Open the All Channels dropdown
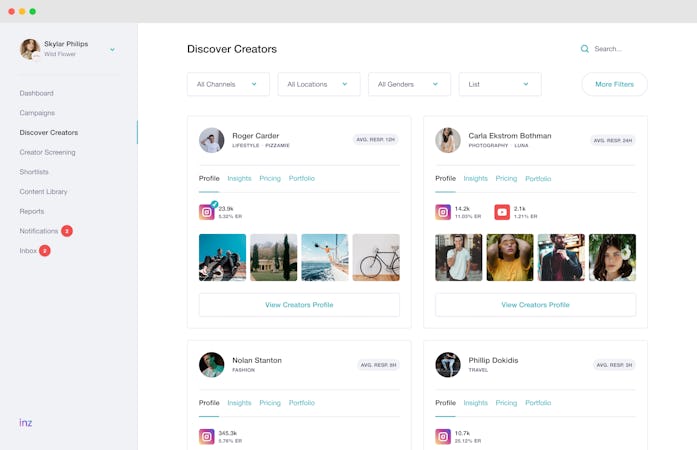697x450 pixels. tap(228, 84)
